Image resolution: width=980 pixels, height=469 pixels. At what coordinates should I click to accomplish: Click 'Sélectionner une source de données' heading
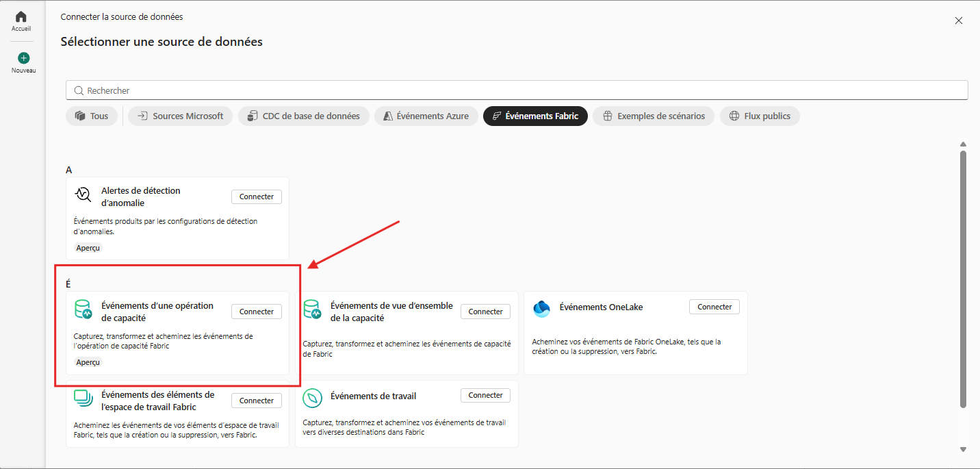pyautogui.click(x=162, y=42)
